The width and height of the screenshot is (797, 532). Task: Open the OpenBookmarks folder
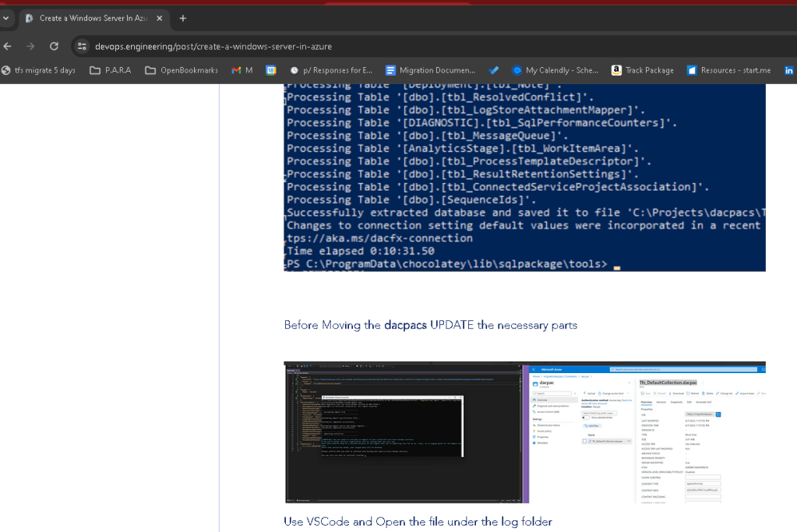(182, 70)
